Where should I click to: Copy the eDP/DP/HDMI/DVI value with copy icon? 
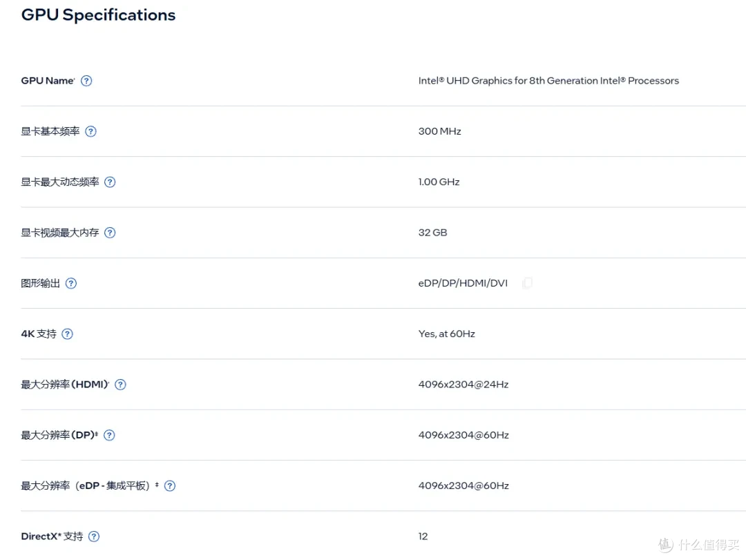[527, 283]
